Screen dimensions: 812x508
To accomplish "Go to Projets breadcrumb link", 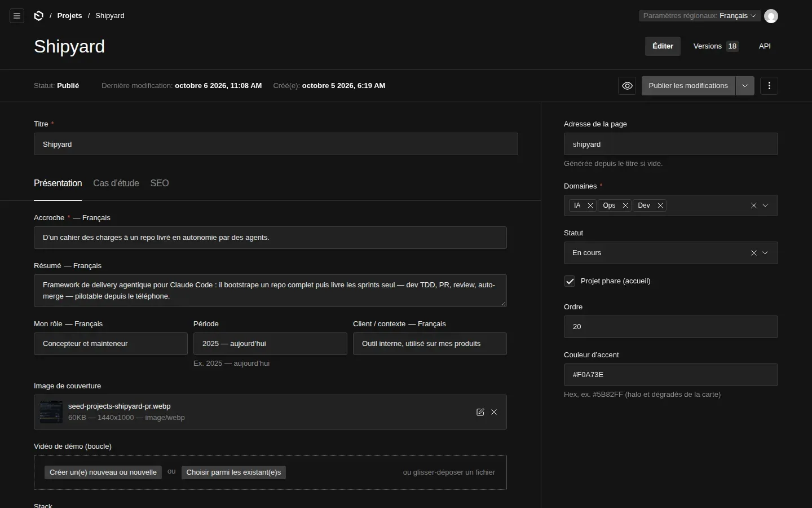I will pyautogui.click(x=69, y=16).
